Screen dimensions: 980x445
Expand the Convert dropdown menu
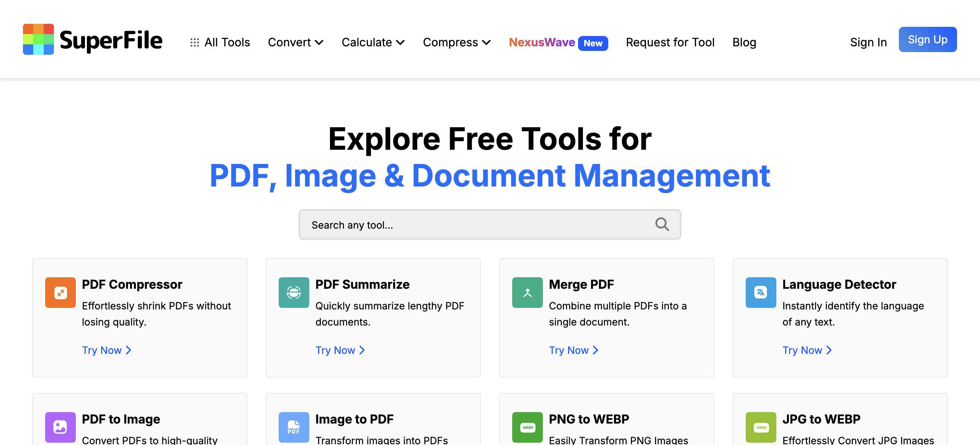pyautogui.click(x=296, y=42)
